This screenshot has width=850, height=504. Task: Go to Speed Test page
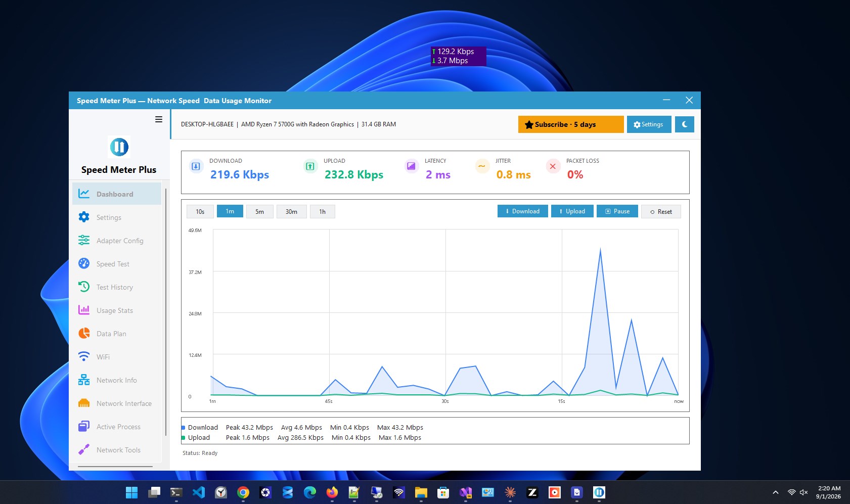117,264
